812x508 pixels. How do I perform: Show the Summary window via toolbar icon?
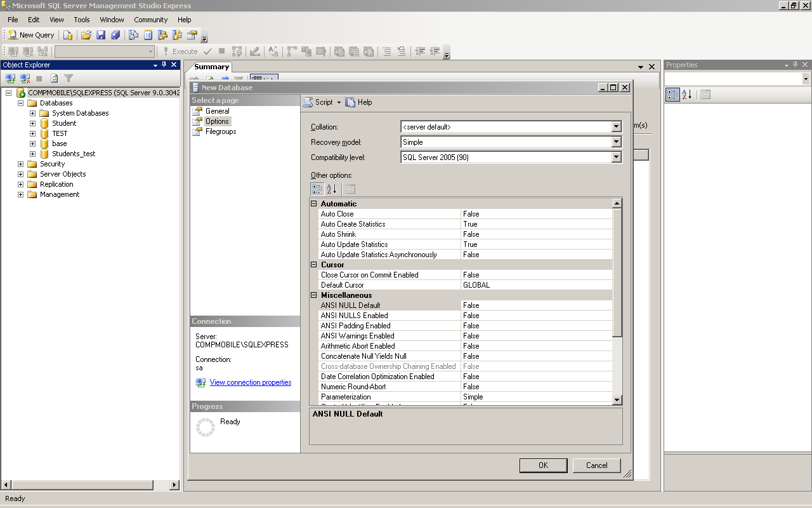coord(148,35)
